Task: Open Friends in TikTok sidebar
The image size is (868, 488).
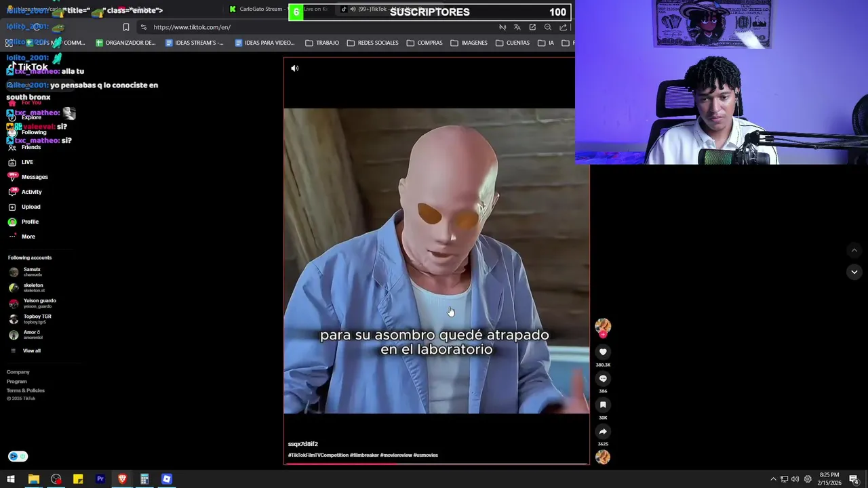Action: coord(24,147)
